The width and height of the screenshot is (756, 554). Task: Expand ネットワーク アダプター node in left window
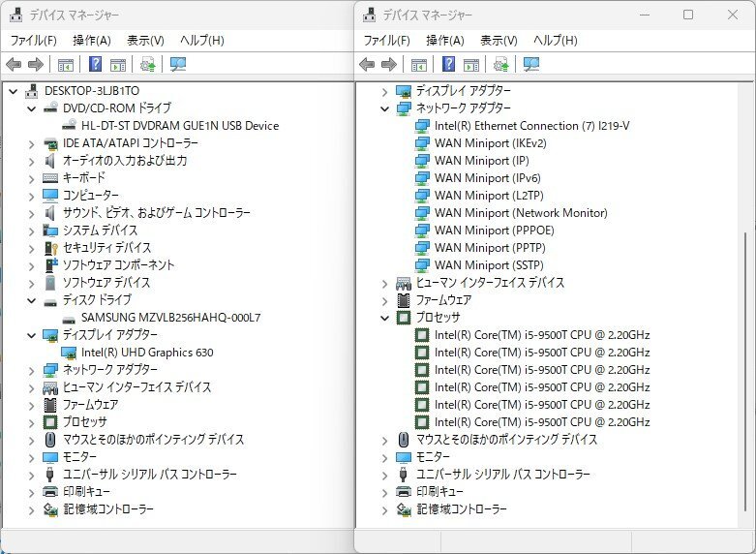[x=31, y=370]
